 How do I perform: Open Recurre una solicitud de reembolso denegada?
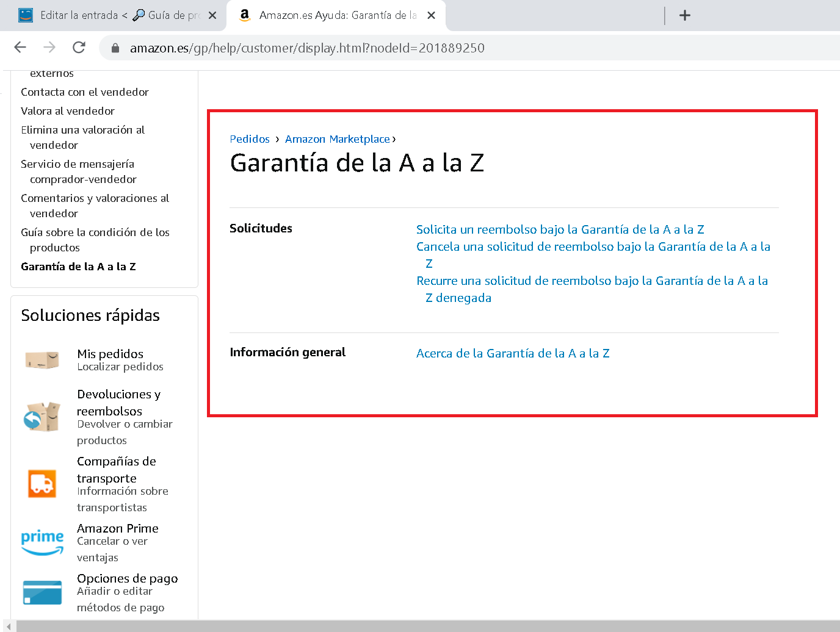(592, 289)
